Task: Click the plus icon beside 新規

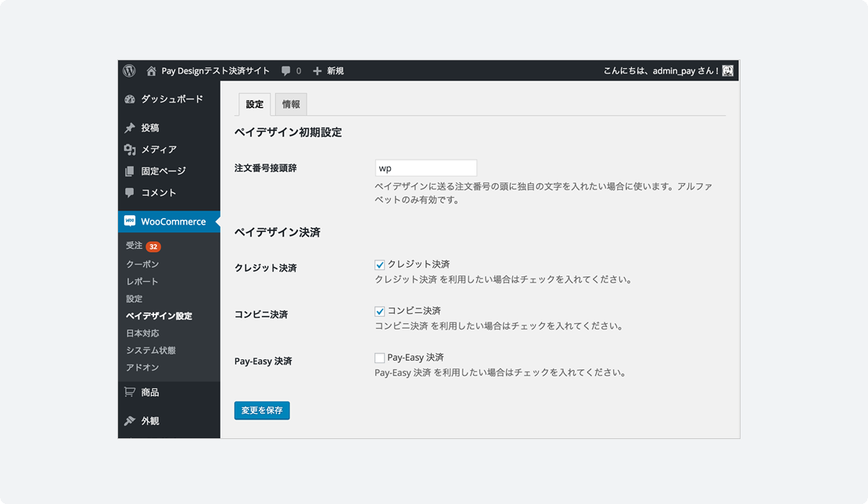Action: pyautogui.click(x=317, y=71)
